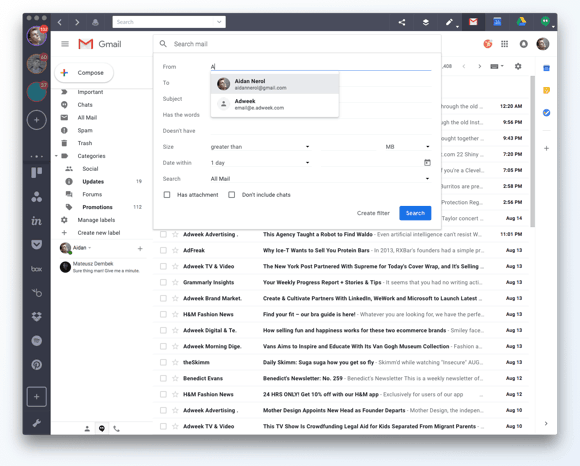Viewport: 580px width, 466px height.
Task: Open InVision icon in left dock
Action: click(x=37, y=221)
